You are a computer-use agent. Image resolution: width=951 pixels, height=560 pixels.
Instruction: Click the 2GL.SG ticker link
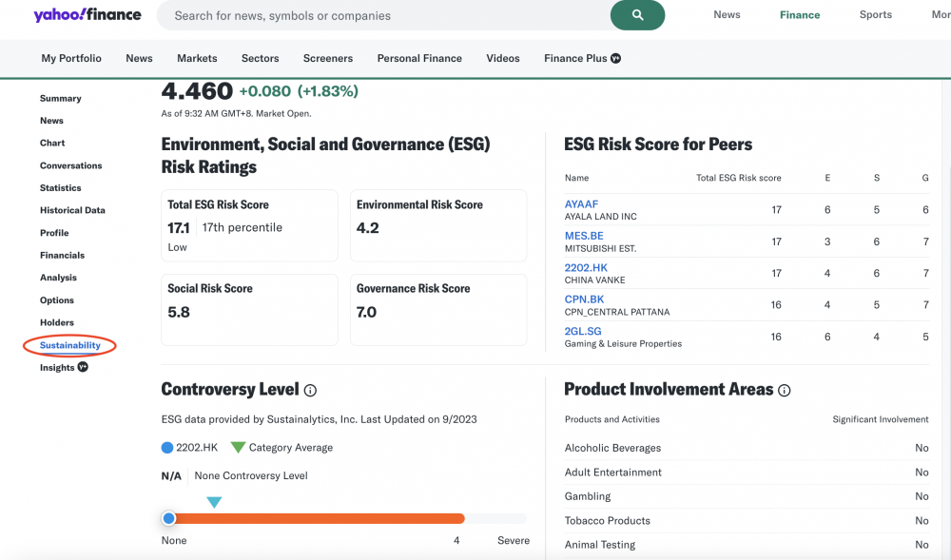(x=583, y=331)
